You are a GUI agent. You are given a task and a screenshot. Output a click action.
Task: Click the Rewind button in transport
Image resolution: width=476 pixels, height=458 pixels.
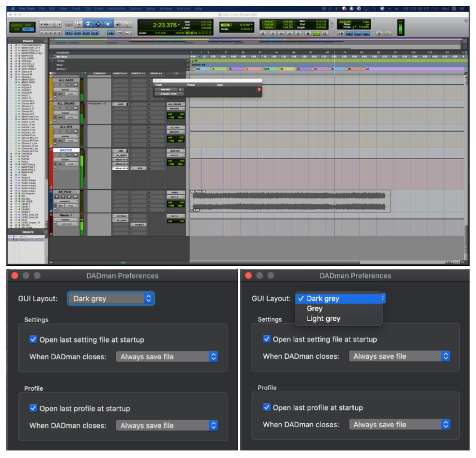coord(282,34)
